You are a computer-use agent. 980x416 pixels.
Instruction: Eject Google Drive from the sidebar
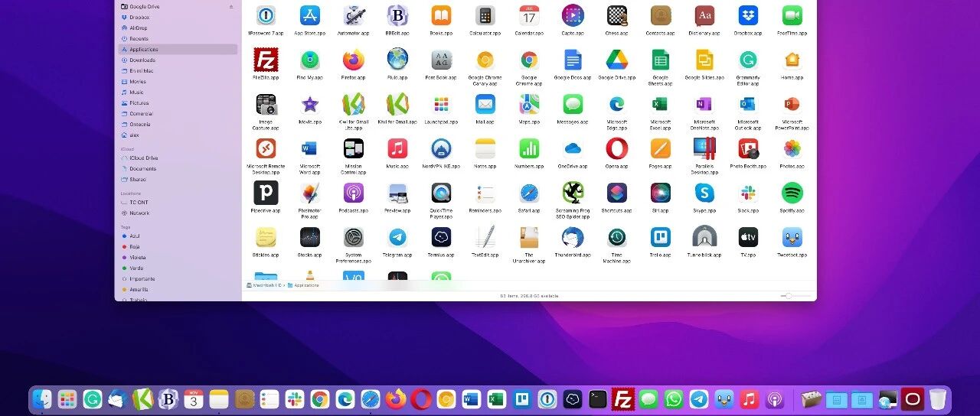tap(231, 6)
